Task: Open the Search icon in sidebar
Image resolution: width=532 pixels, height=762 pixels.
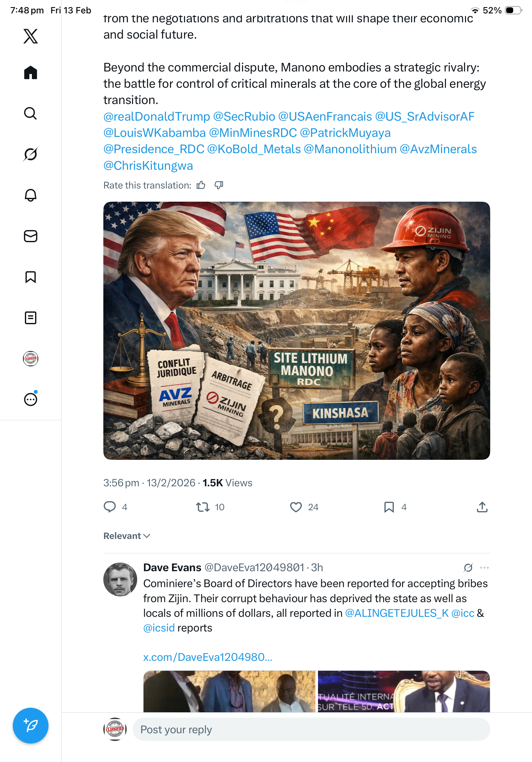Action: (31, 114)
